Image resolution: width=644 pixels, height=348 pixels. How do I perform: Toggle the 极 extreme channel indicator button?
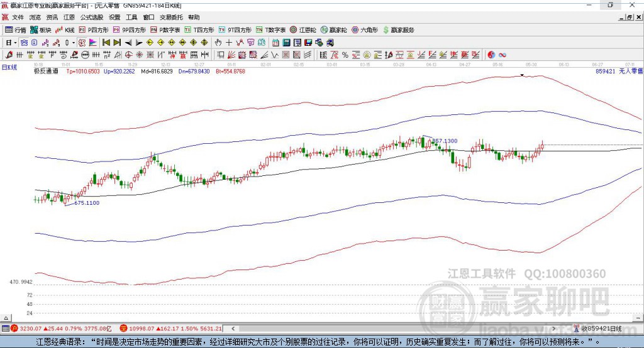pos(82,42)
